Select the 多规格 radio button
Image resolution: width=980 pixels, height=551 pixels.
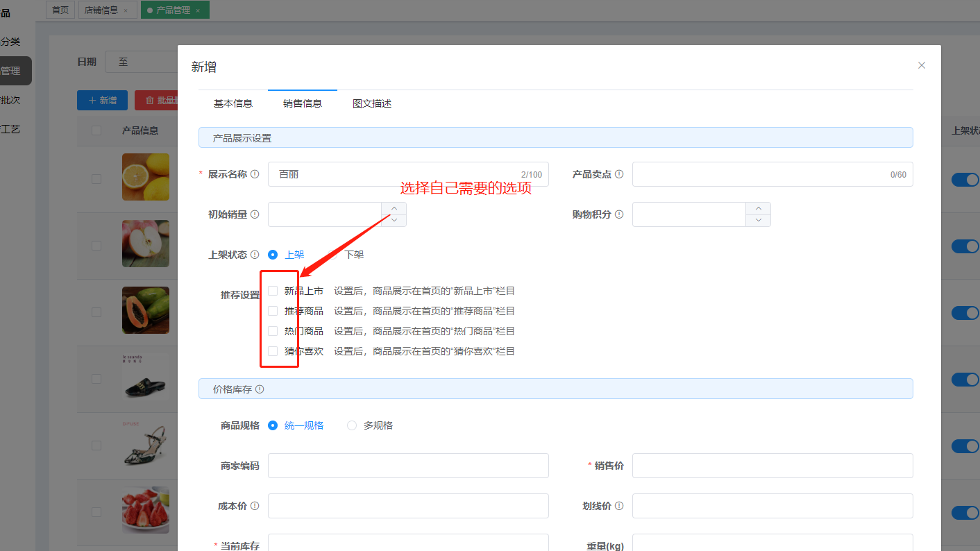pos(352,425)
